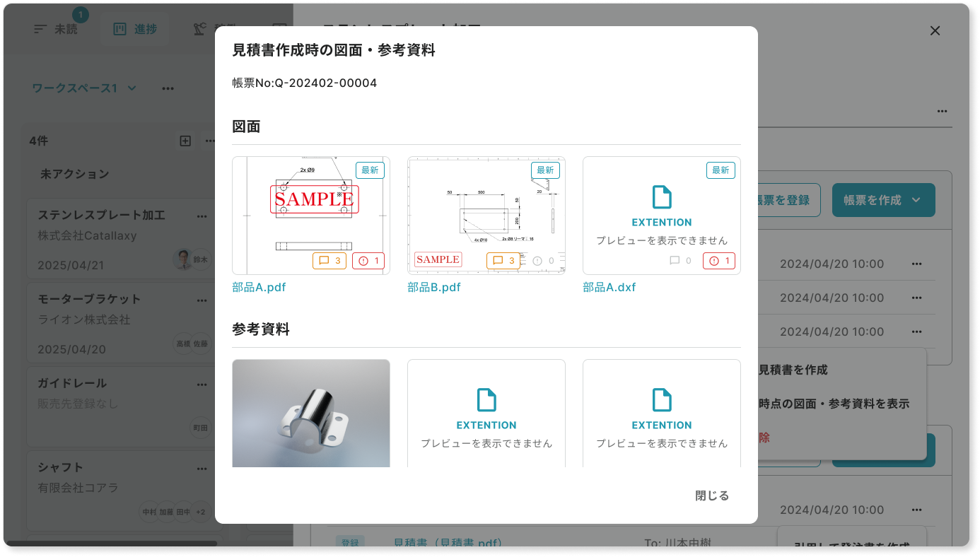Click the 部品A.dxf file name link
This screenshot has width=980, height=557.
[609, 288]
